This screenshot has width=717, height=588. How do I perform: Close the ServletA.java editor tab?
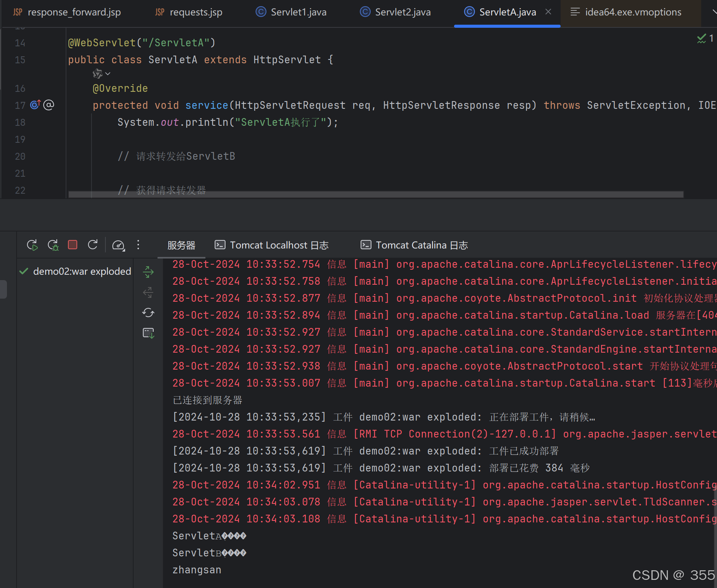(x=548, y=12)
